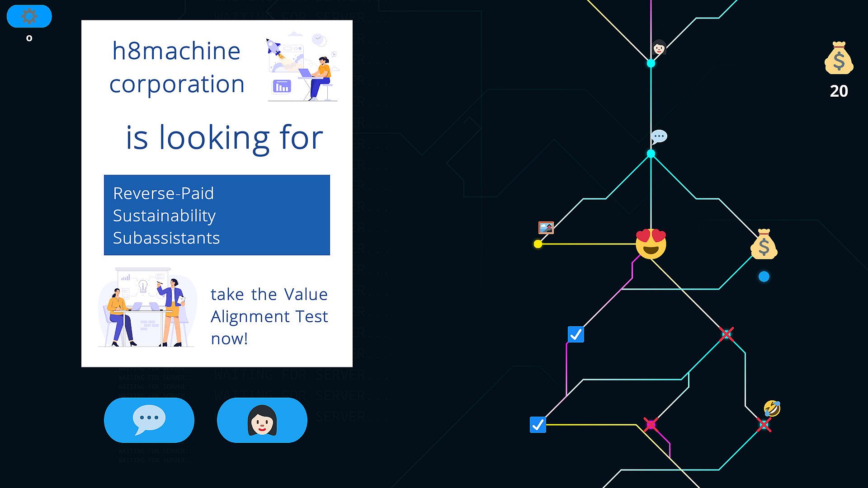Click the laughing emoji near red cross

coord(772,408)
